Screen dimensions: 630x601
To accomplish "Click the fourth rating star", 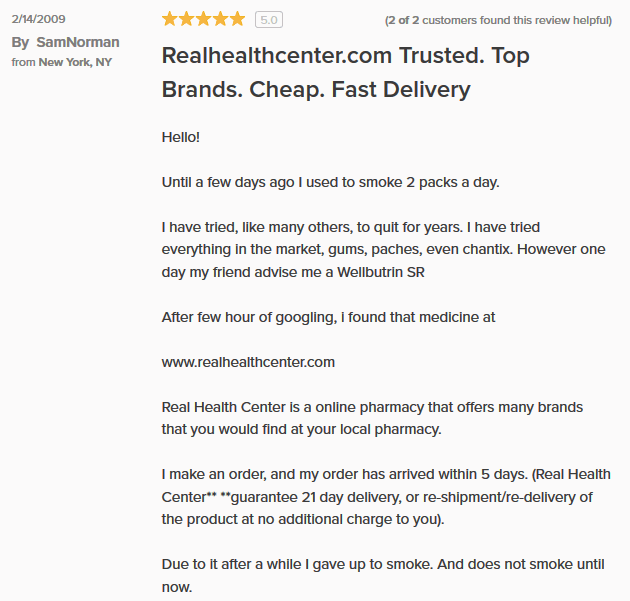I will pyautogui.click(x=220, y=19).
